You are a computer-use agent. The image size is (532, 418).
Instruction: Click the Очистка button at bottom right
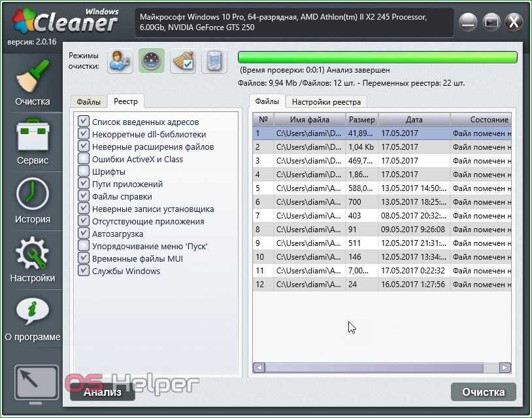tap(483, 392)
